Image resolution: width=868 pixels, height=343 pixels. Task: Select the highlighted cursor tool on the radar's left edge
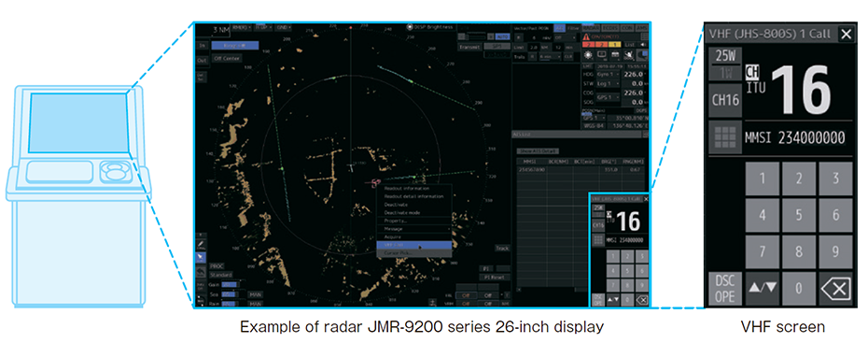tap(201, 258)
